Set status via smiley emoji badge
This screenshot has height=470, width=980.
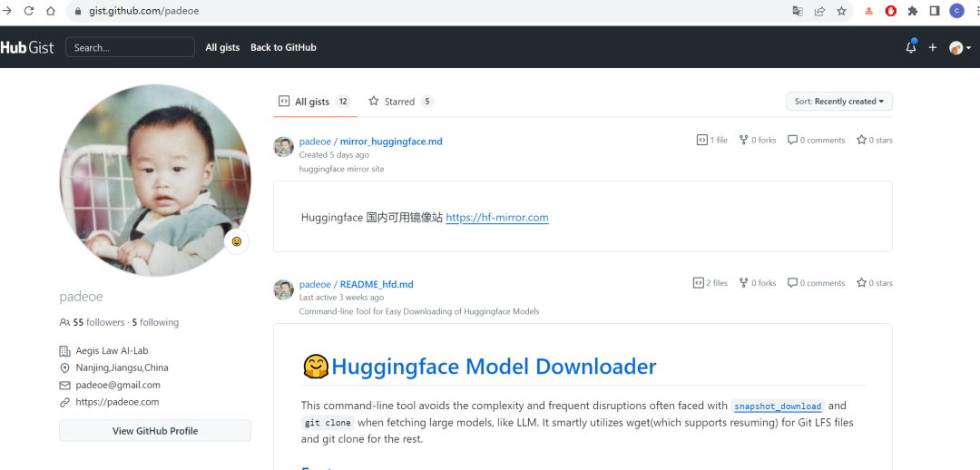(x=237, y=241)
